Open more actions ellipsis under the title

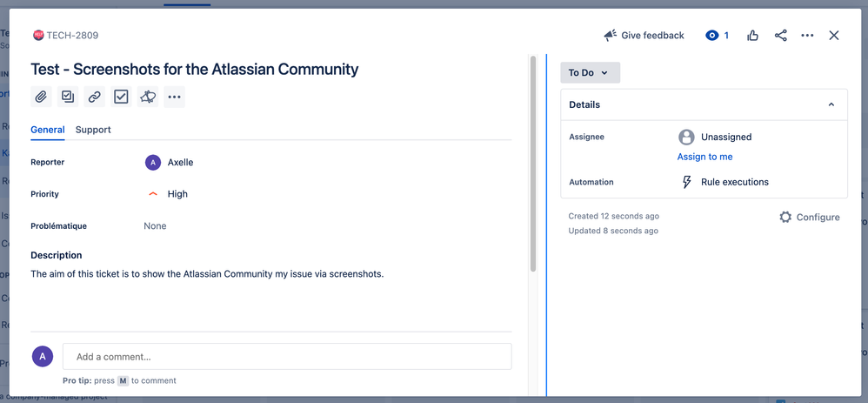[x=174, y=97]
